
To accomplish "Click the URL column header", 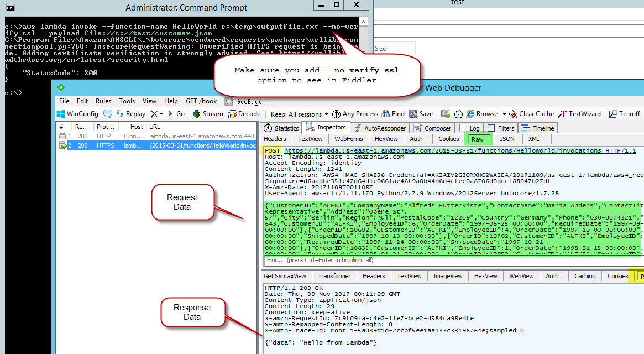I will click(202, 127).
